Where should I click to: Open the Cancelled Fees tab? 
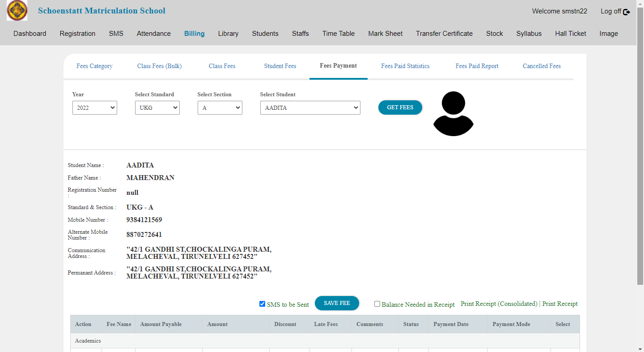tap(542, 66)
